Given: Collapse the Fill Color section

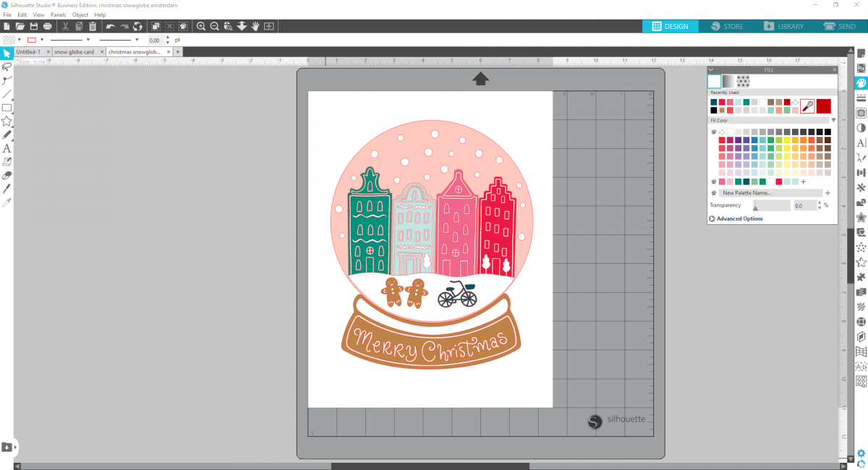Looking at the screenshot, I should tap(833, 120).
